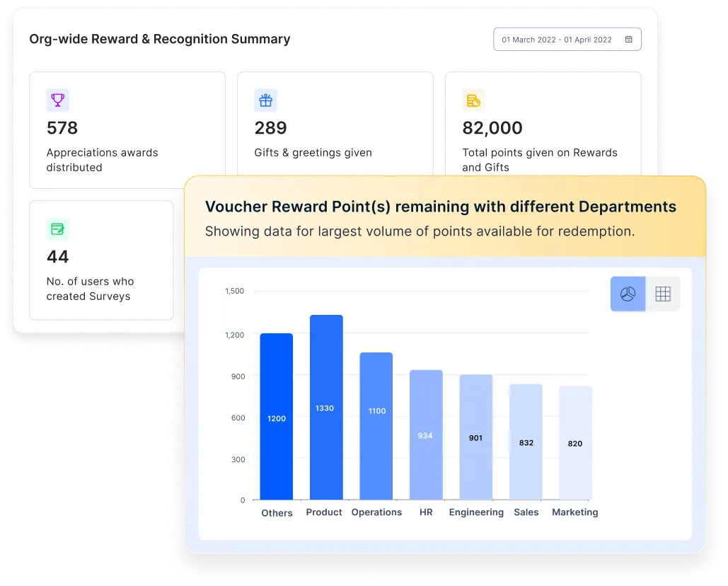Select the Voucher Reward Points panel header
728x586 pixels.
[440, 207]
